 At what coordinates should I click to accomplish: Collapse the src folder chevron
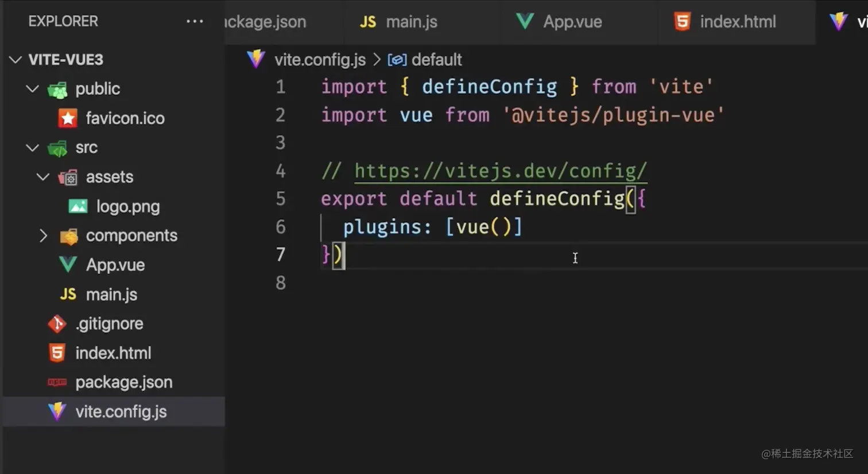coord(33,147)
